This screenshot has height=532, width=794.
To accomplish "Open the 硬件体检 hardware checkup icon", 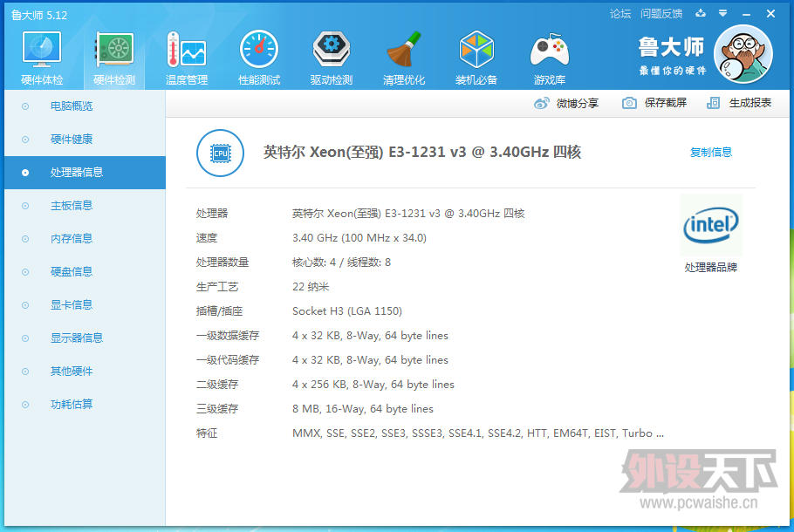I will point(41,56).
